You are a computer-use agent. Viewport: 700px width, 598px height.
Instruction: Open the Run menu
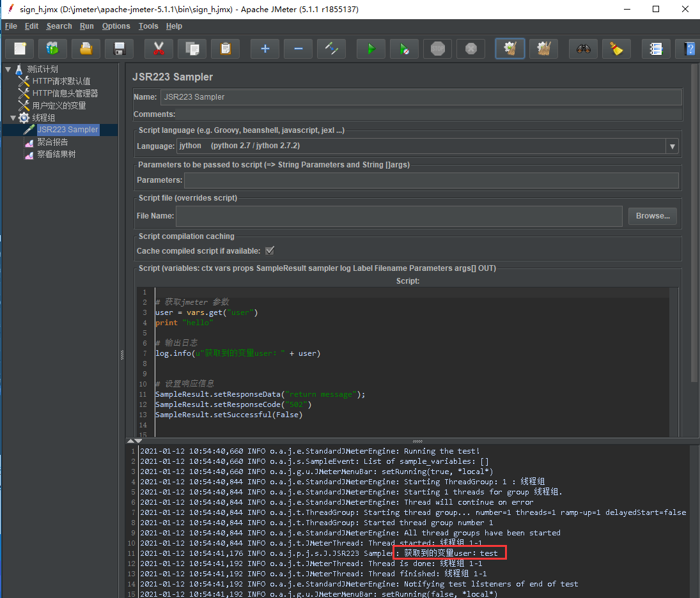click(x=87, y=26)
